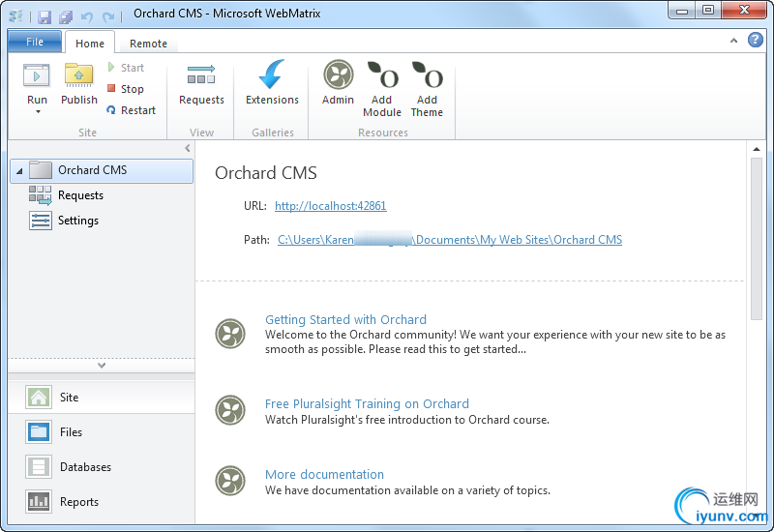Click the disabled Start button

[x=126, y=68]
